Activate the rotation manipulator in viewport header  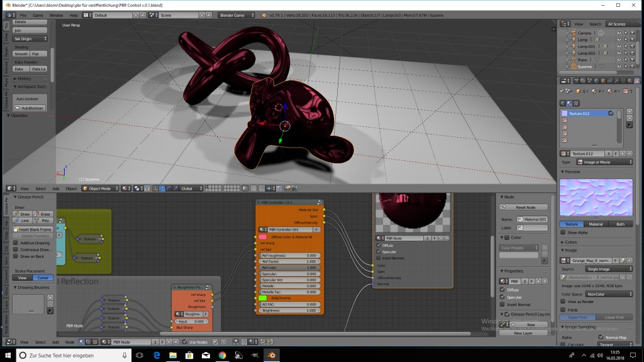[169, 189]
